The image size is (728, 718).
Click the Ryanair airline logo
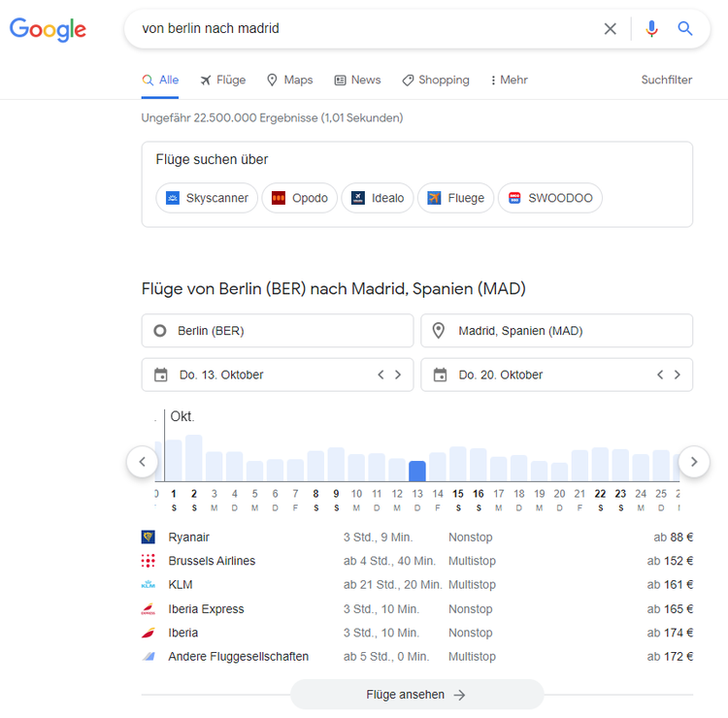[x=149, y=537]
